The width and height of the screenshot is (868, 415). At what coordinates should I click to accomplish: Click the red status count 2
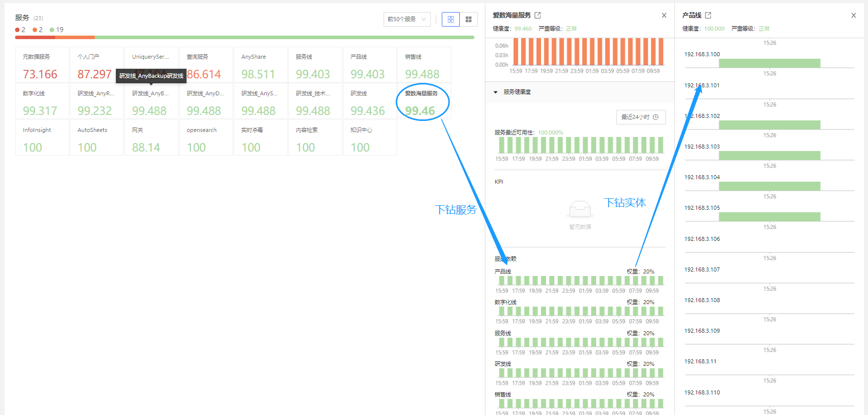pos(21,30)
